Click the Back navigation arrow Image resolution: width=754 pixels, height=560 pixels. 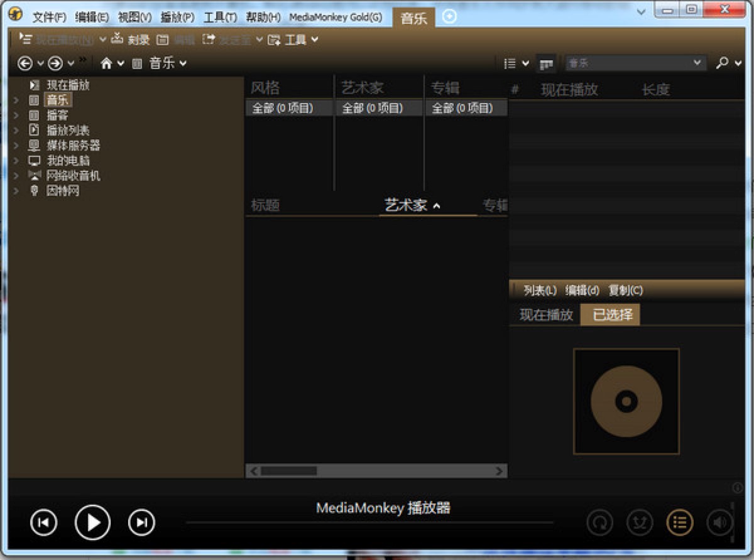click(x=25, y=63)
